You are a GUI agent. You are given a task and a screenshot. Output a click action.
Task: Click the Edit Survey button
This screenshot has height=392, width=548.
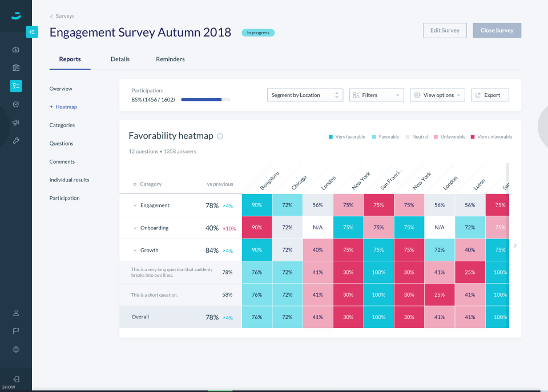pos(445,30)
